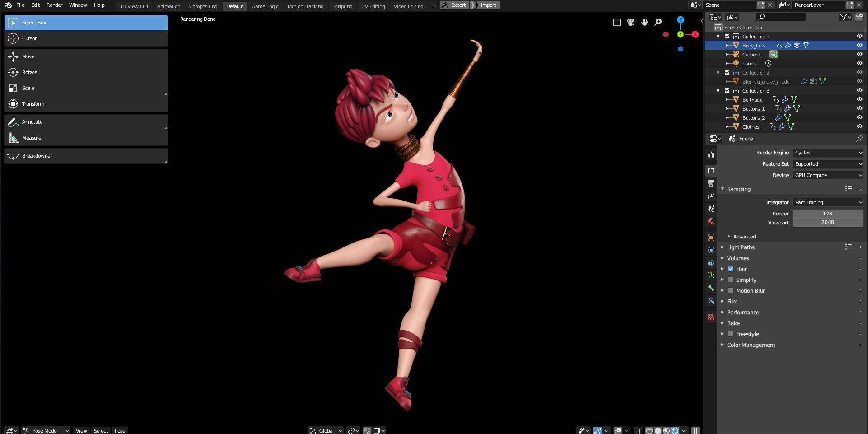
Task: Click the View menu button in viewport header
Action: click(x=81, y=430)
